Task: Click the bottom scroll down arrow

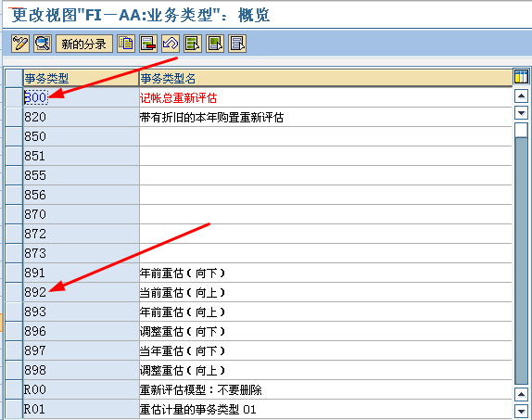Action: click(521, 411)
